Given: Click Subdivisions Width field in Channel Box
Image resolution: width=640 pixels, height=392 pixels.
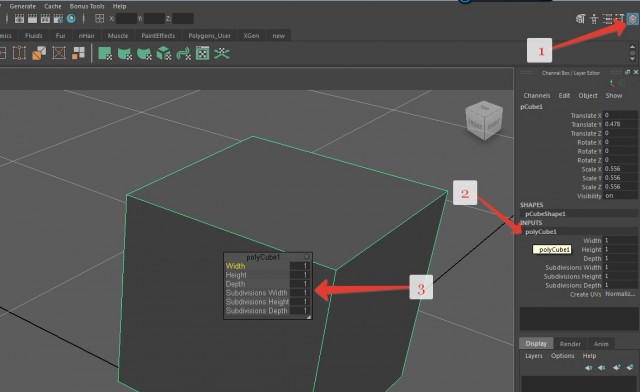Looking at the screenshot, I should tap(620, 267).
